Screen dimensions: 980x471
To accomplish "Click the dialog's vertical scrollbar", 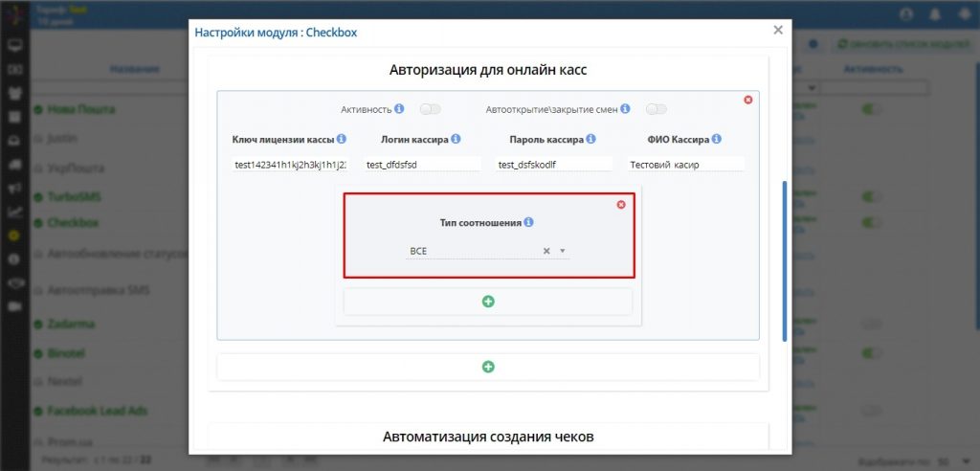I will coord(785,260).
